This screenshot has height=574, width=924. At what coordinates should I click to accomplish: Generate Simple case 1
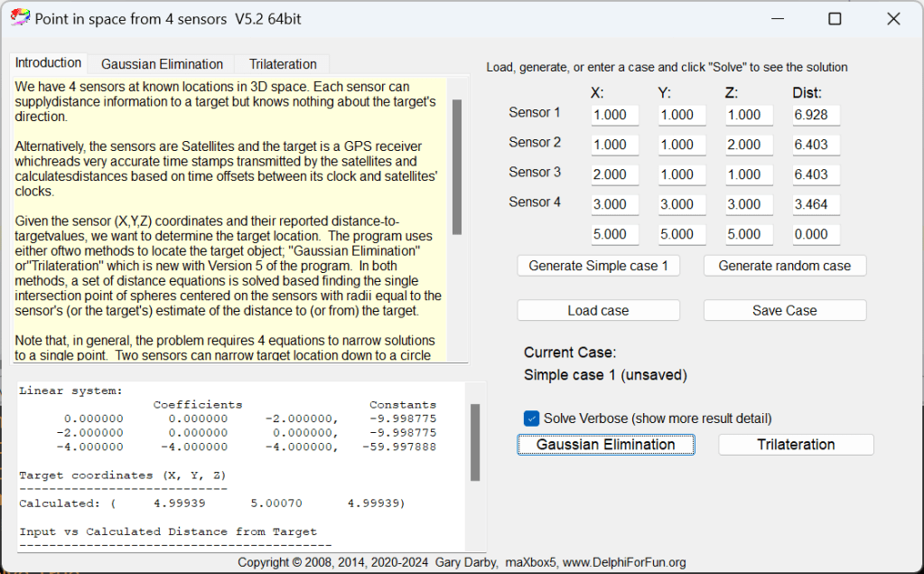598,266
